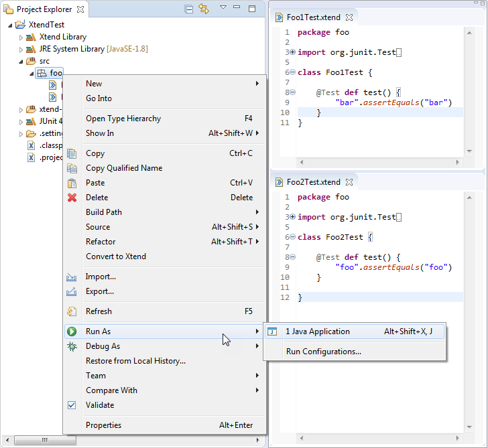Click the Project Explorer folder icon
488x448 pixels.
click(9, 9)
